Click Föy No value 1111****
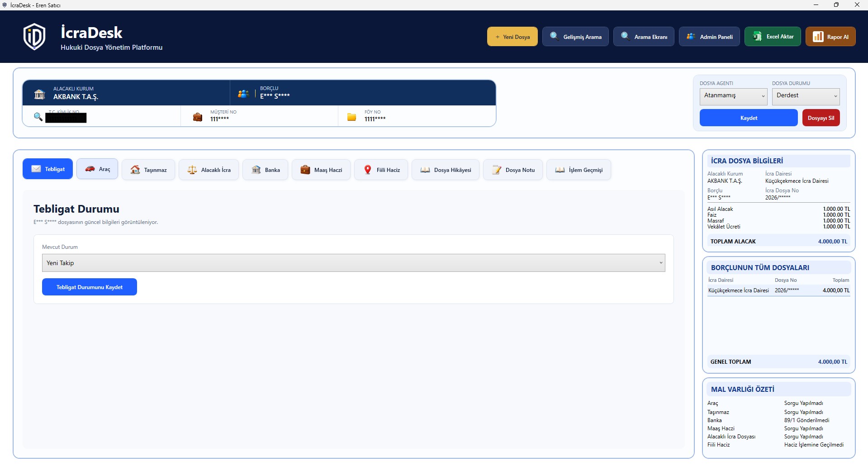868x466 pixels. tap(375, 119)
